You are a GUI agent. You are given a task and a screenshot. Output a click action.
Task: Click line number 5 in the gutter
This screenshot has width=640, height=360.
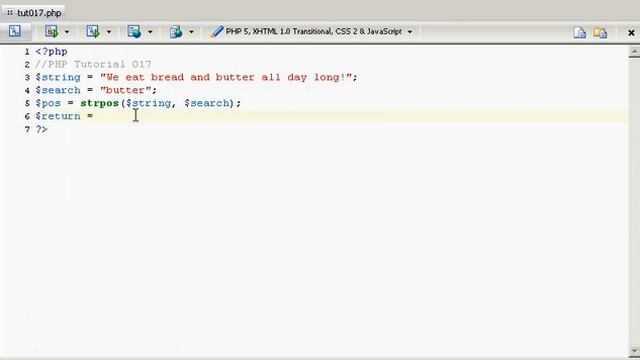click(x=27, y=103)
